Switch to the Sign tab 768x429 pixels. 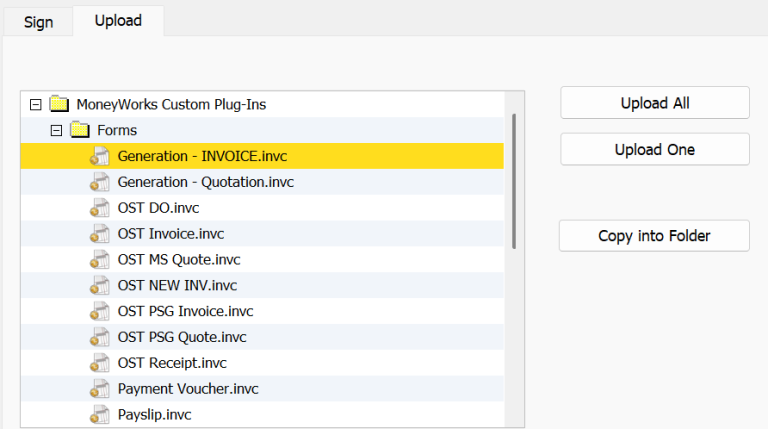pos(38,22)
